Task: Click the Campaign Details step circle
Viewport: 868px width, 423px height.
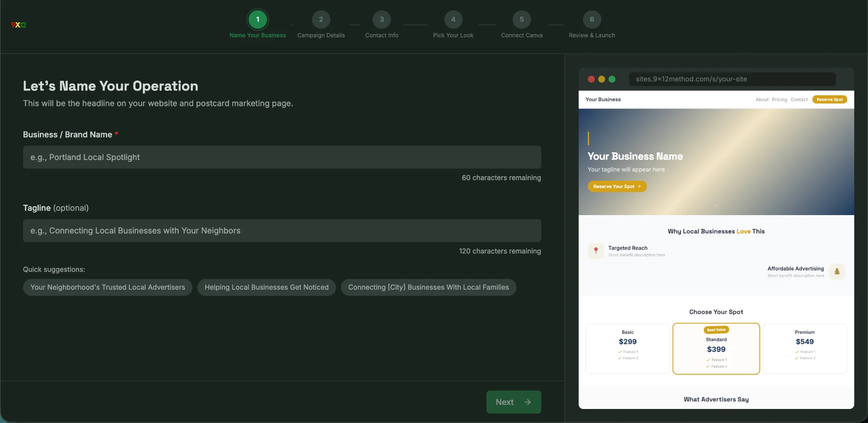Action: (321, 19)
